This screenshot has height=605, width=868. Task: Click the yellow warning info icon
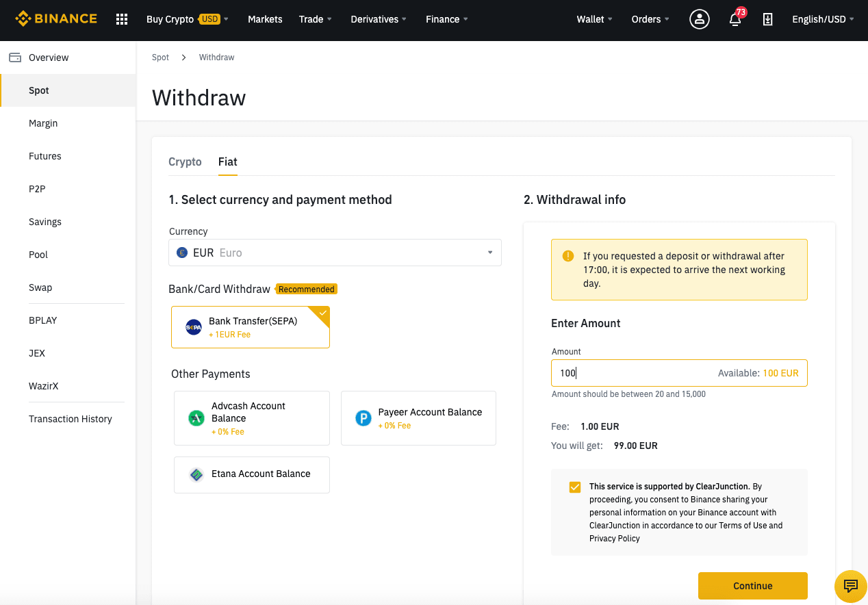(568, 256)
